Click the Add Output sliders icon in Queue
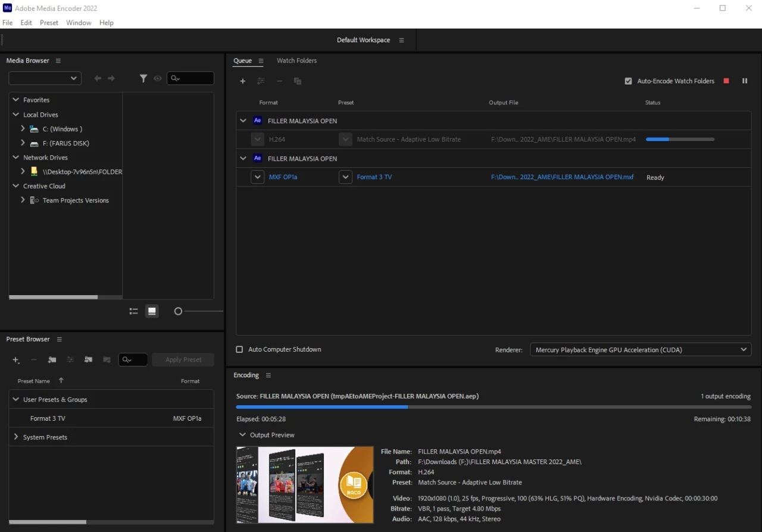 [x=261, y=81]
